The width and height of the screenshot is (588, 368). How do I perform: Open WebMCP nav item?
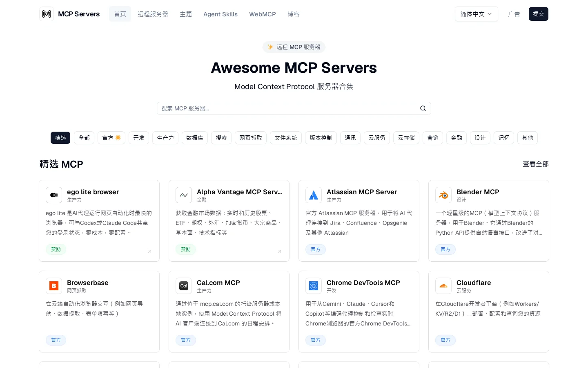pyautogui.click(x=263, y=14)
